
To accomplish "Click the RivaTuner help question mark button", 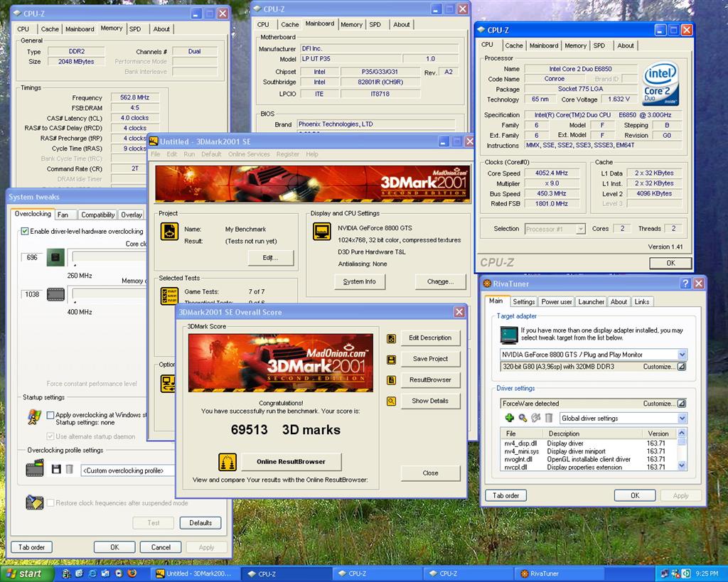I will (x=685, y=283).
